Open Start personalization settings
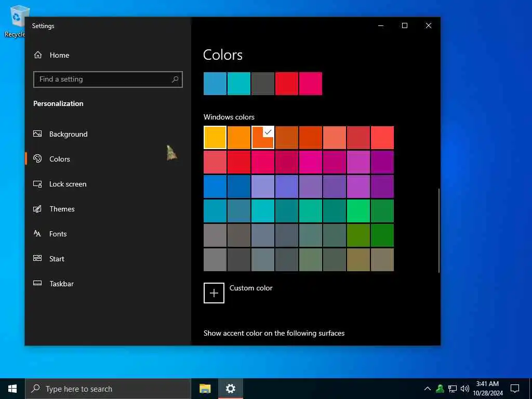Screen dimensions: 532x399 [57, 259]
